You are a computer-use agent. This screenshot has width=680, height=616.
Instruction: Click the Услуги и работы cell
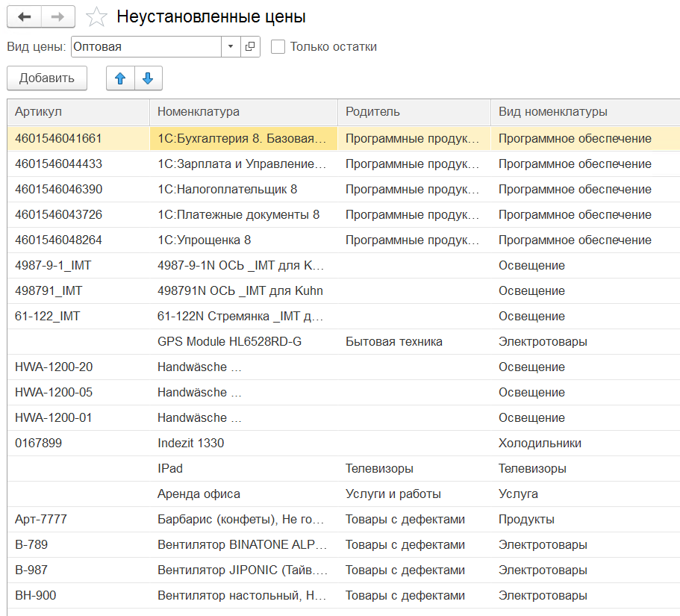pos(414,494)
